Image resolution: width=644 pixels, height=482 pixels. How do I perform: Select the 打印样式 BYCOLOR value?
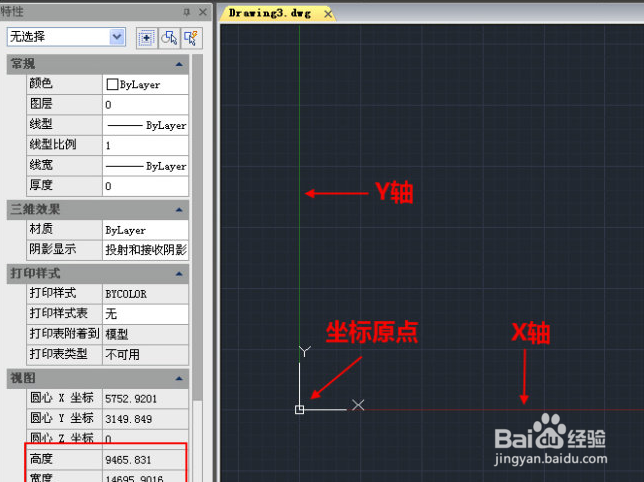coord(145,294)
